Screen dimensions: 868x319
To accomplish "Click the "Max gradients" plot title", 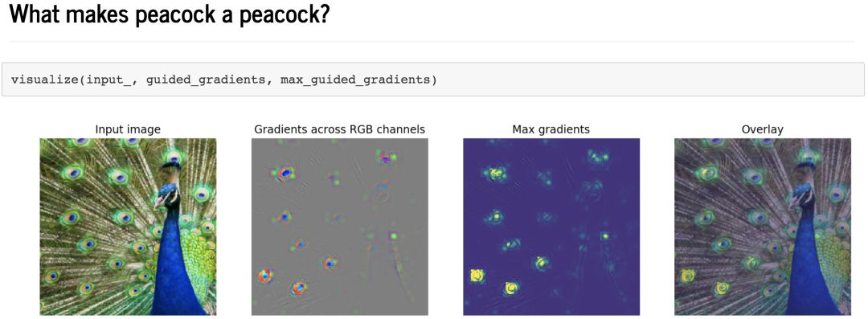I will (x=551, y=129).
